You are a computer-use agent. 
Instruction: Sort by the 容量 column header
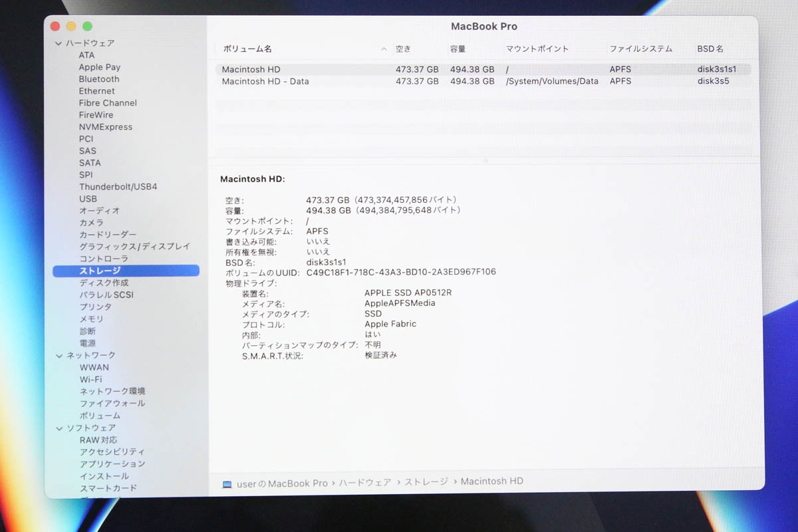pos(458,49)
